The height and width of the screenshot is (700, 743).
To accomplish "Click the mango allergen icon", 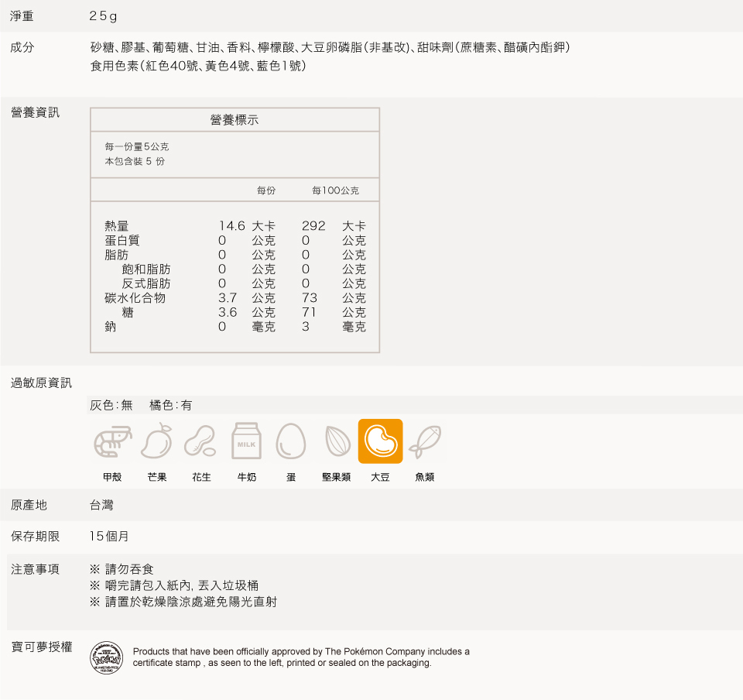I will tap(157, 441).
